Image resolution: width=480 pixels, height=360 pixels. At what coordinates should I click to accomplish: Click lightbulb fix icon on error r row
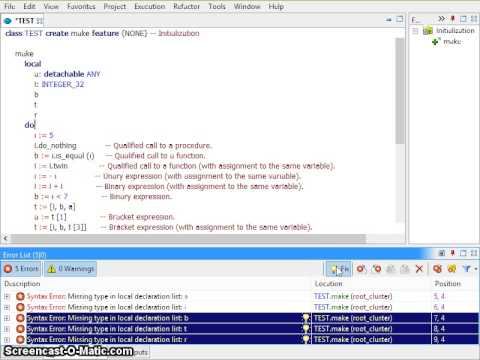[306, 339]
